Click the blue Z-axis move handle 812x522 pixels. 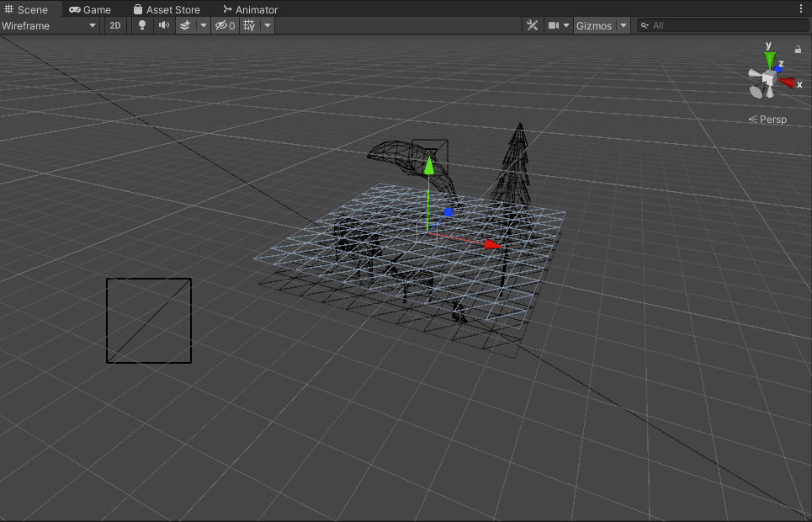(x=448, y=212)
